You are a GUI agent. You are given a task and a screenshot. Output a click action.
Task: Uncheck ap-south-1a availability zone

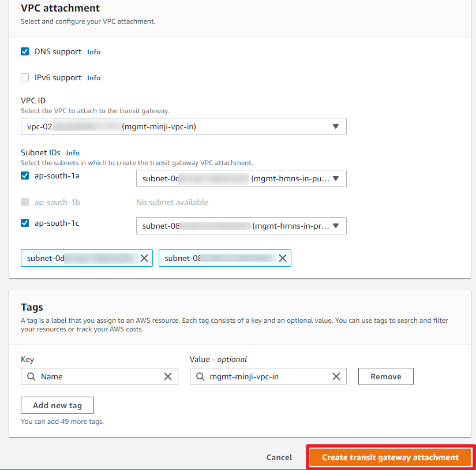click(x=25, y=176)
